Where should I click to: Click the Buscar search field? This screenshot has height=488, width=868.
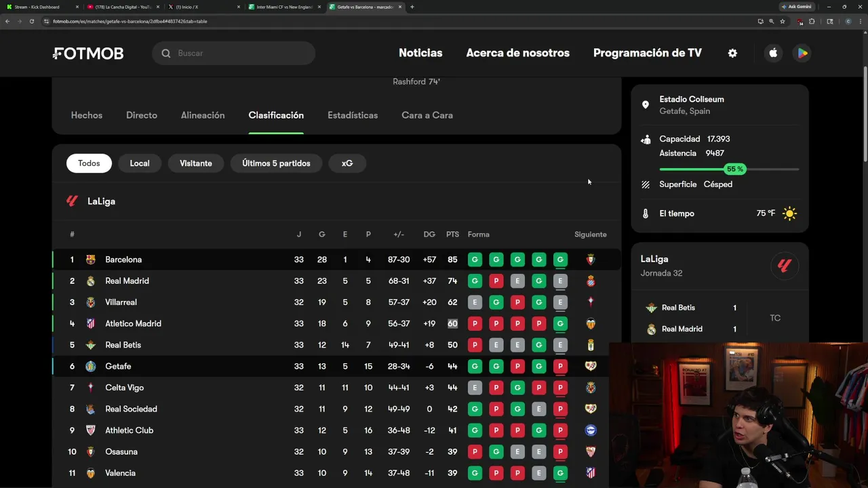[234, 54]
